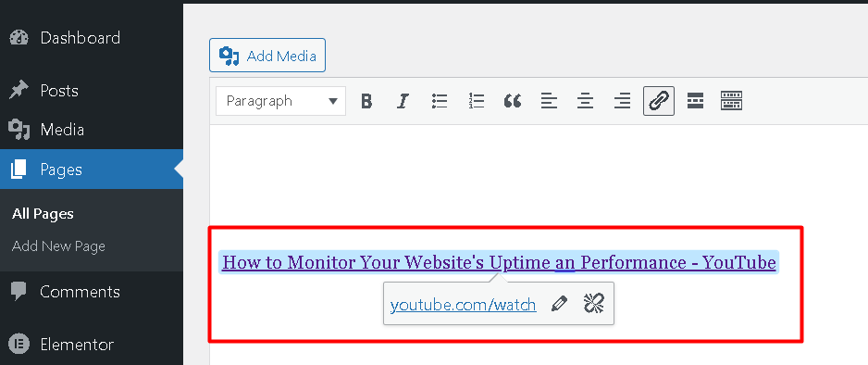This screenshot has height=365, width=868.
Task: Remove the link with unlink icon
Action: 594,304
